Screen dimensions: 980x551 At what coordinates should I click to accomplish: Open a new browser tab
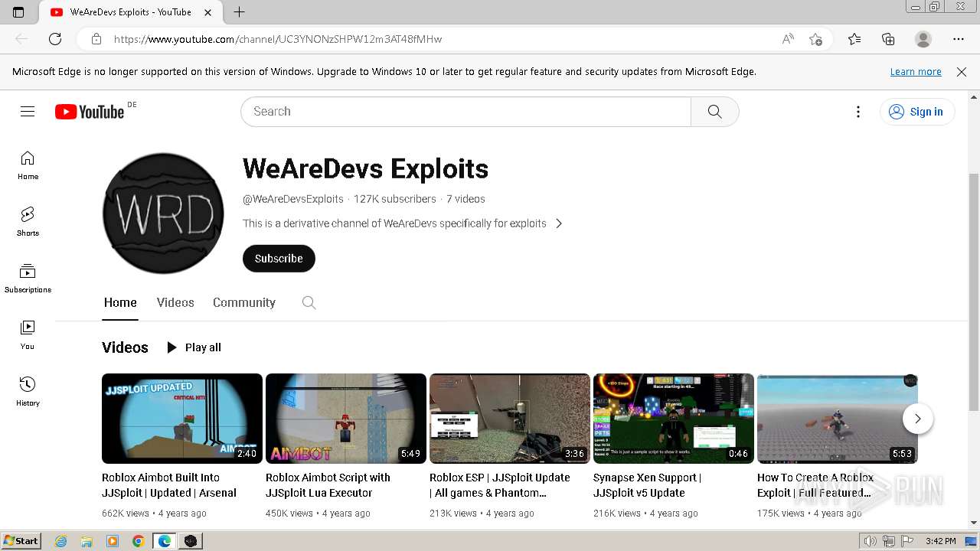239,12
